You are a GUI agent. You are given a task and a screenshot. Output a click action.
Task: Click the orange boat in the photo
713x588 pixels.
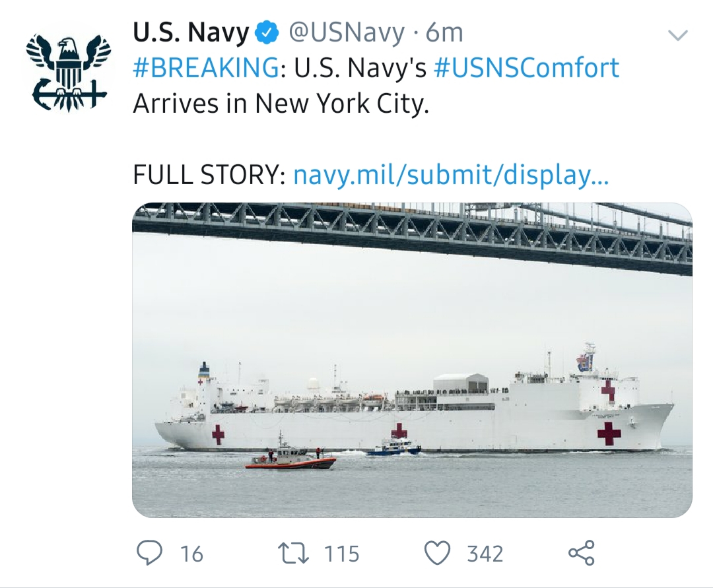tap(290, 459)
